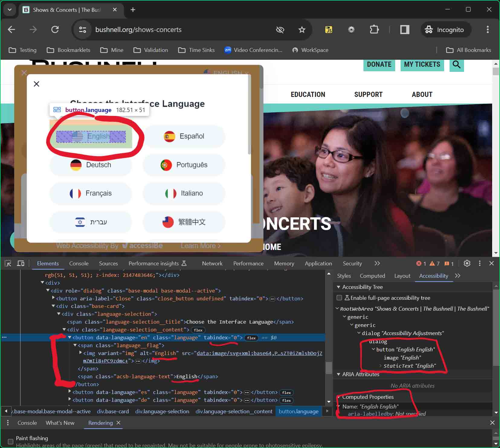Click div.language-selection breadcrumb
This screenshot has width=500, height=448.
(162, 411)
